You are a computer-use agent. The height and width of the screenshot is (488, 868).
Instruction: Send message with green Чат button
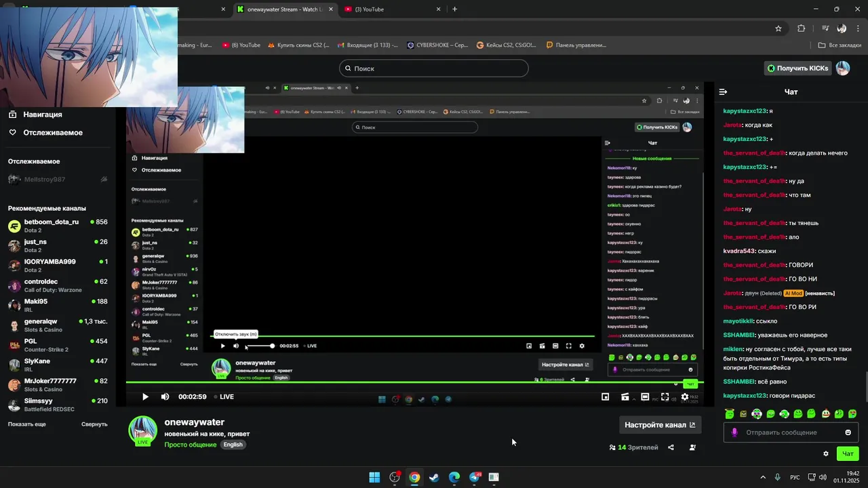pyautogui.click(x=848, y=453)
